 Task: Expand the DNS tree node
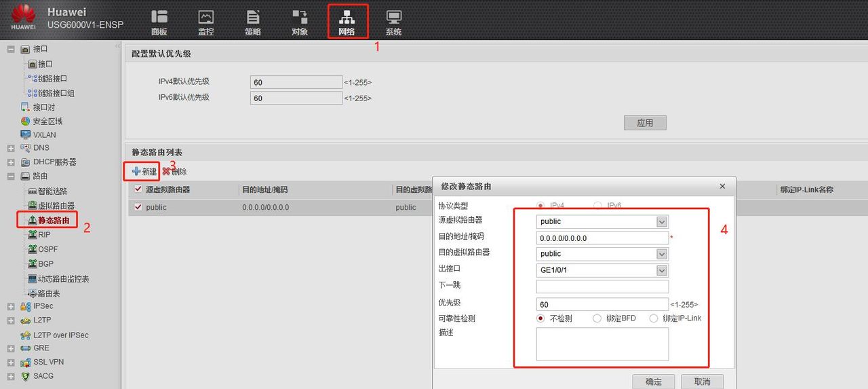tap(11, 148)
